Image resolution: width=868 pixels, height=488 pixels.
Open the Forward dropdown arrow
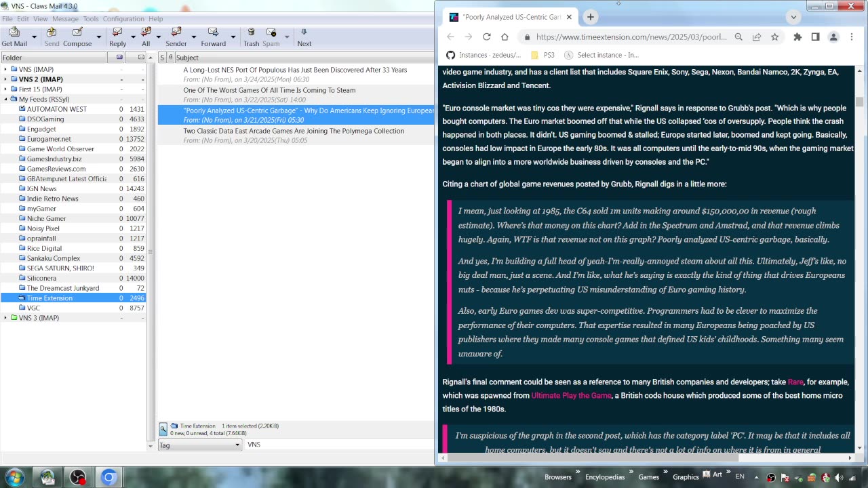click(x=233, y=36)
